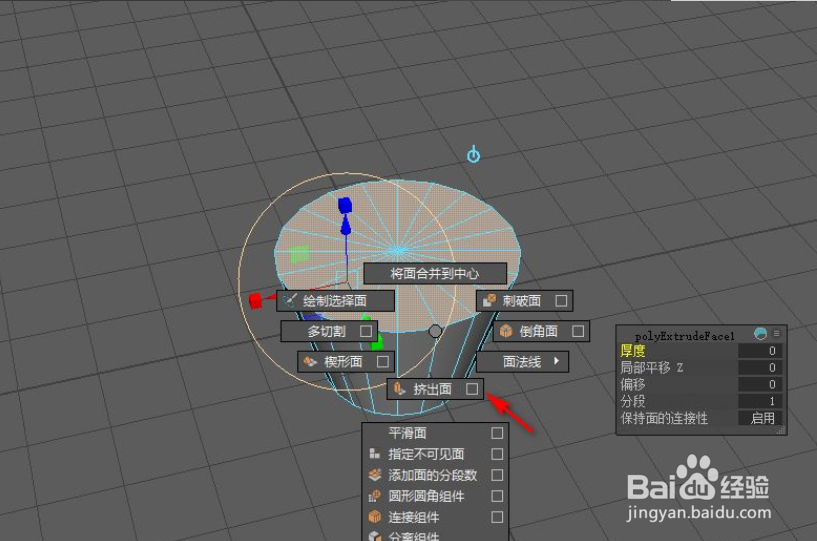Click the green cube Y-axis manipulator handle
Screen dimensions: 817x541
377,342
